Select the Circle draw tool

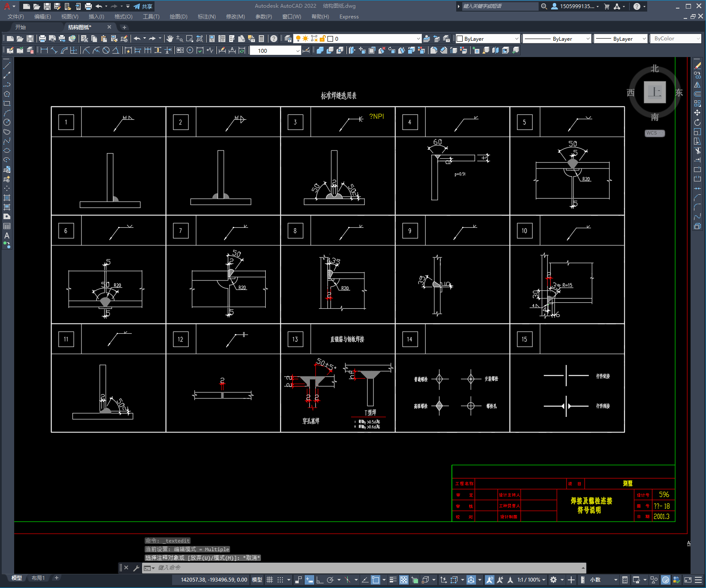(x=7, y=122)
